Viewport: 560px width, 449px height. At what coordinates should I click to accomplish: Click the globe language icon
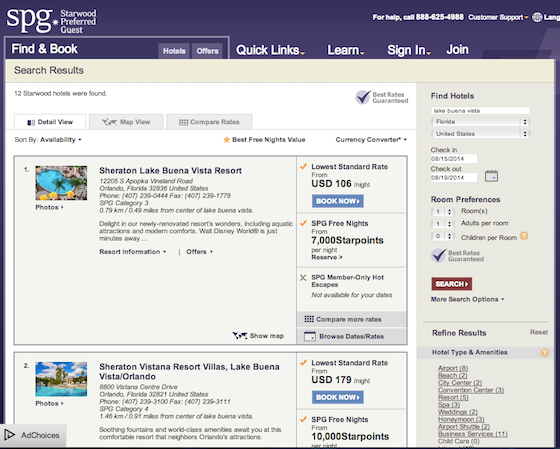point(537,17)
